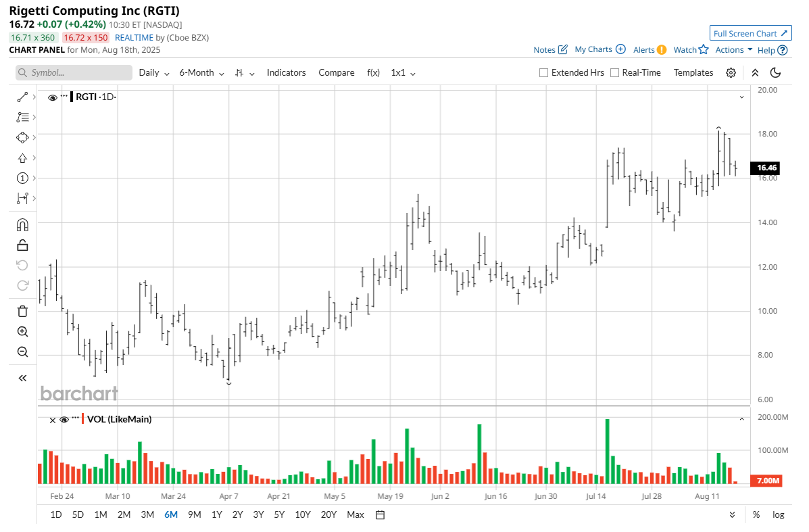The image size is (809, 532).
Task: Select the arrow marker tool
Action: 22,158
